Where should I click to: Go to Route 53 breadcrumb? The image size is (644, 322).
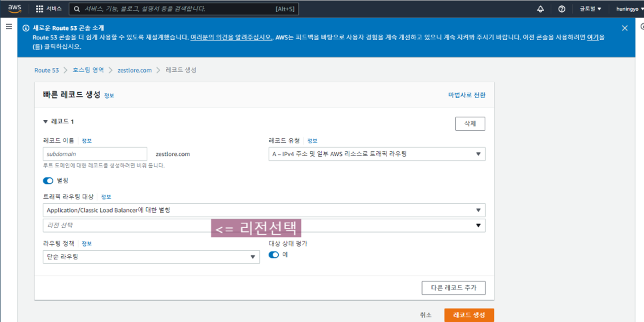(x=47, y=70)
